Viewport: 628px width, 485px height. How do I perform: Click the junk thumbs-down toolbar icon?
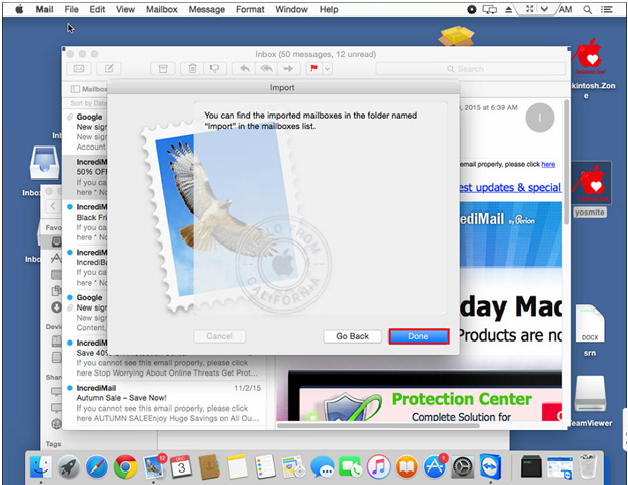[x=214, y=69]
